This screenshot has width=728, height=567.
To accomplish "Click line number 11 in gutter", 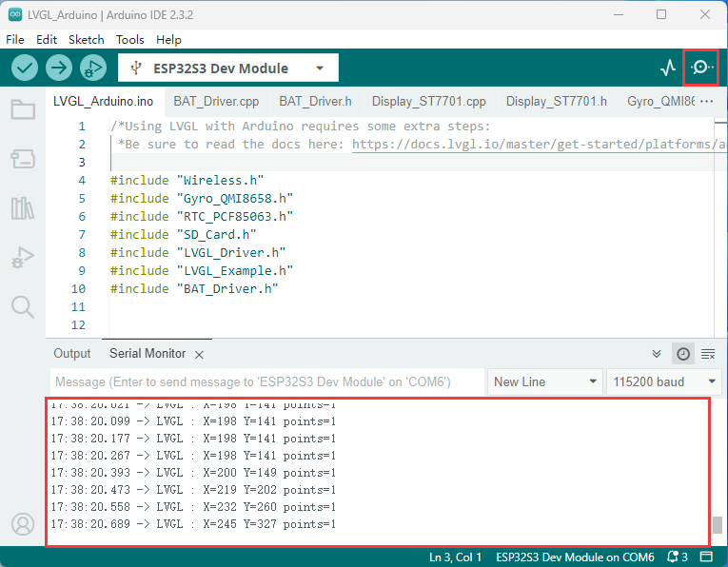I will pyautogui.click(x=78, y=307).
